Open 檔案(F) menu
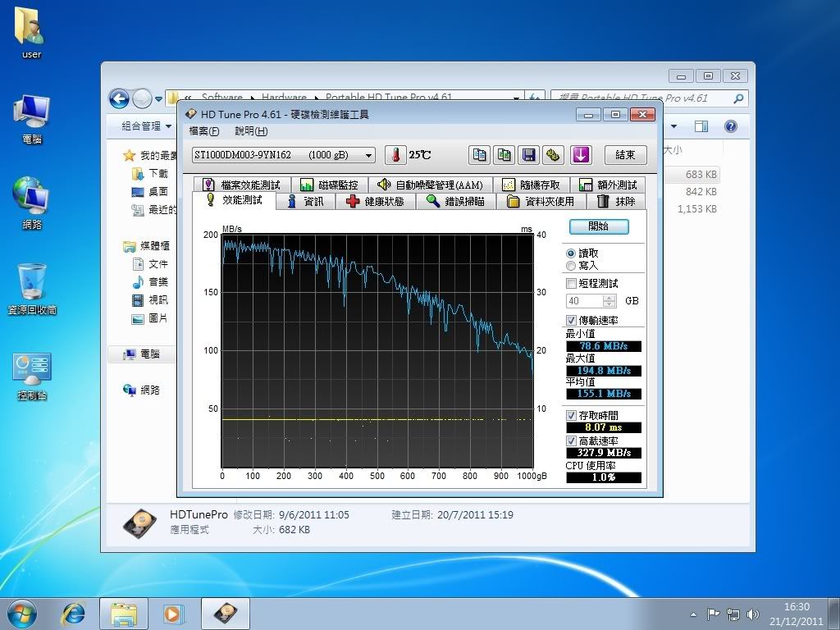The width and height of the screenshot is (840, 630). (204, 131)
